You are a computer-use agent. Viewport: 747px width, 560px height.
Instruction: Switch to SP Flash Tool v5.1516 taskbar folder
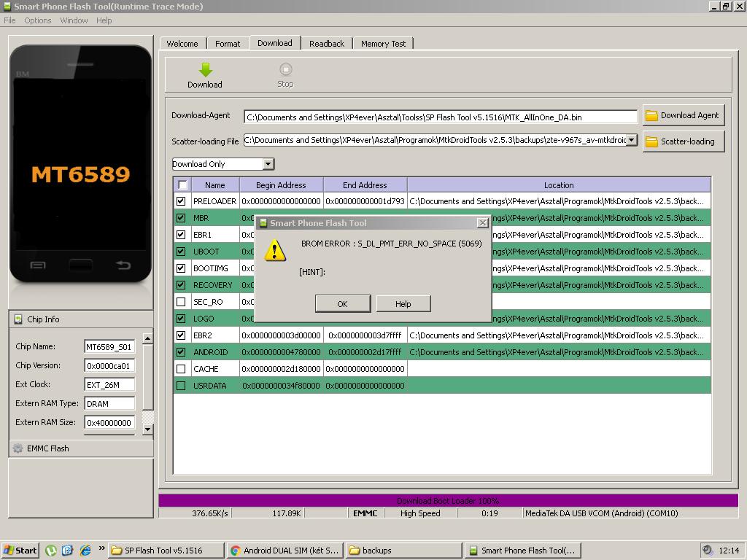coord(166,551)
